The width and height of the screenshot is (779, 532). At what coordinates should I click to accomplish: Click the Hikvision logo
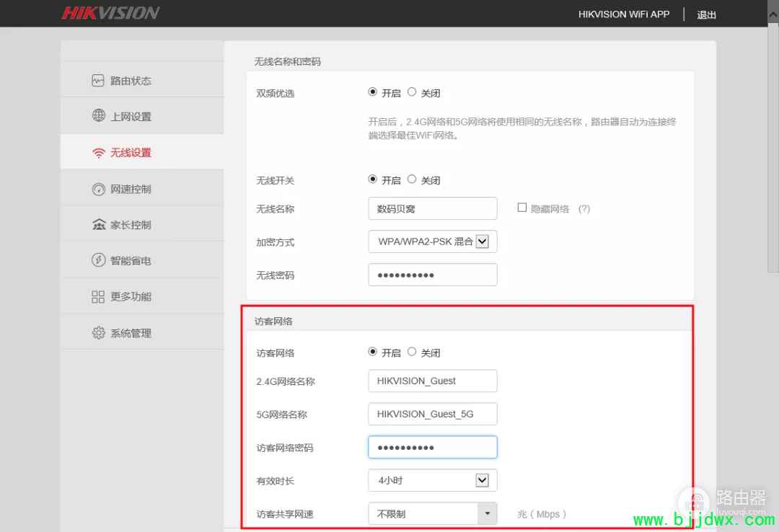point(110,13)
